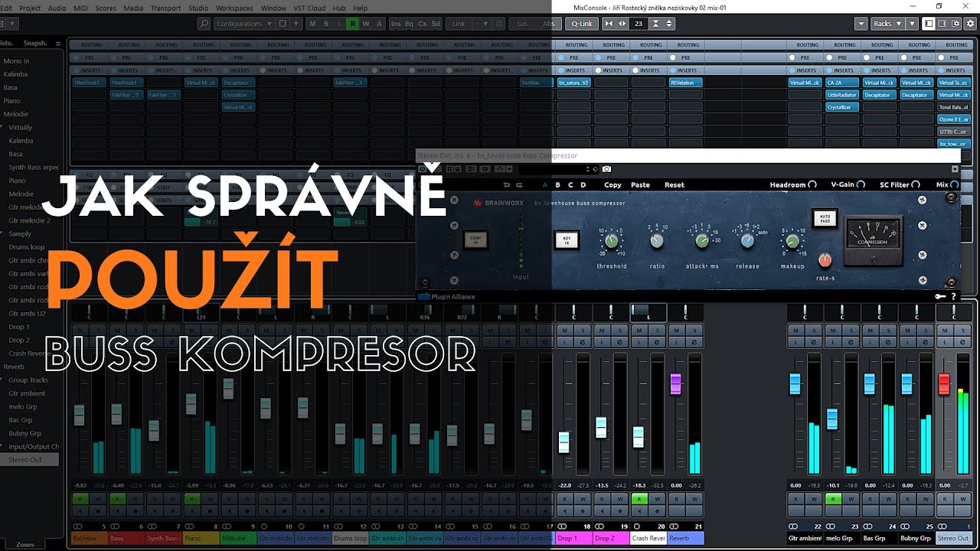
Task: Click reduce channel width arrows icon
Action: point(609,24)
